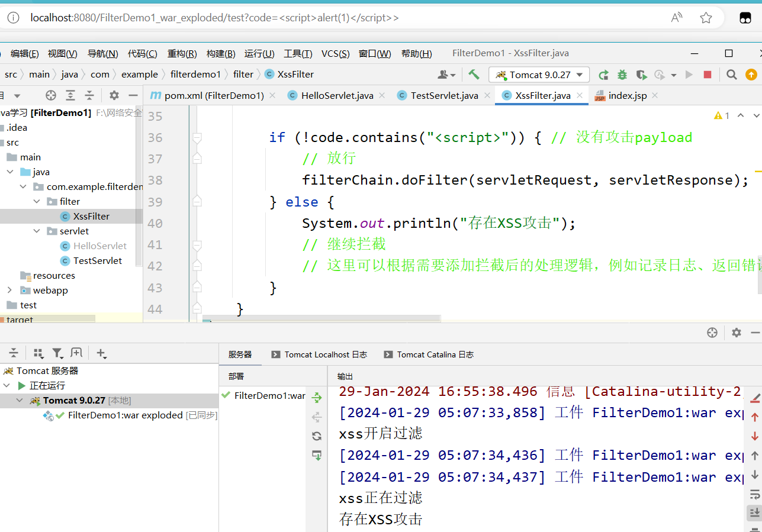Click Services panel target crosshair icon
The width and height of the screenshot is (762, 532).
click(x=712, y=333)
